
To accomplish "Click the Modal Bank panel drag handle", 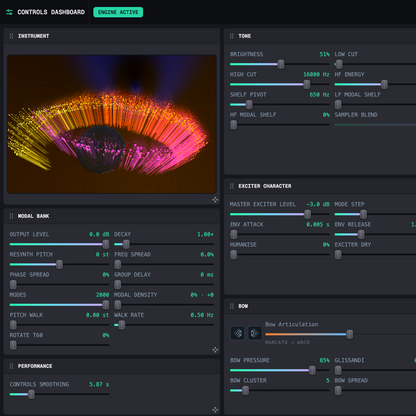I will 11,216.
